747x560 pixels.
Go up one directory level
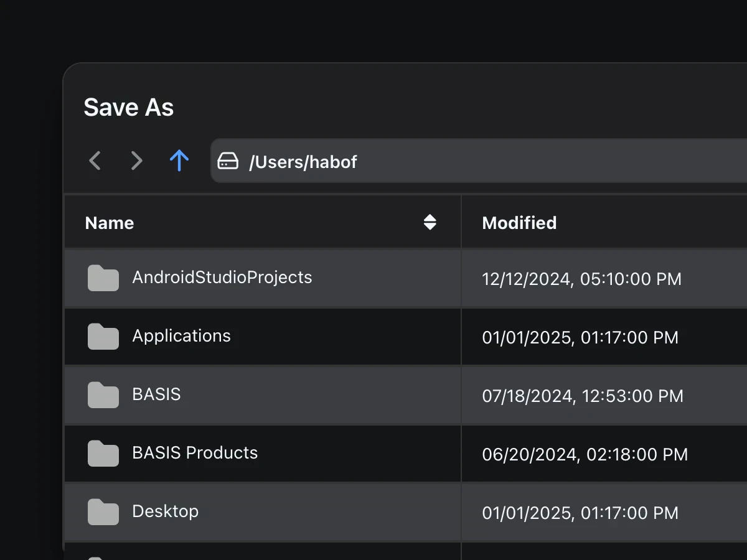pos(179,161)
